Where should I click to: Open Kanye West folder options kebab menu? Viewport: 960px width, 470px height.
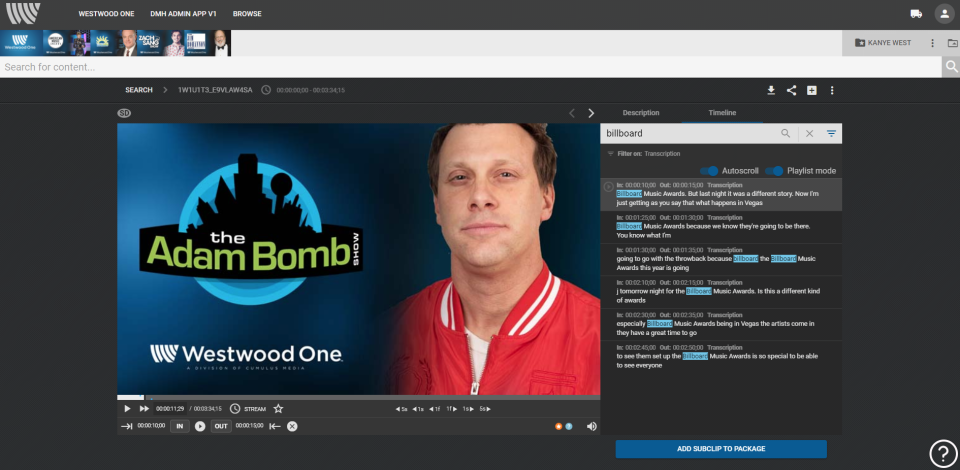(x=932, y=43)
